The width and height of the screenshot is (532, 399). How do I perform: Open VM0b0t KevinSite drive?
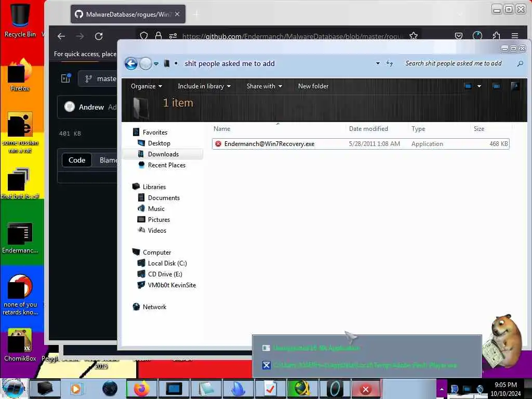171,285
